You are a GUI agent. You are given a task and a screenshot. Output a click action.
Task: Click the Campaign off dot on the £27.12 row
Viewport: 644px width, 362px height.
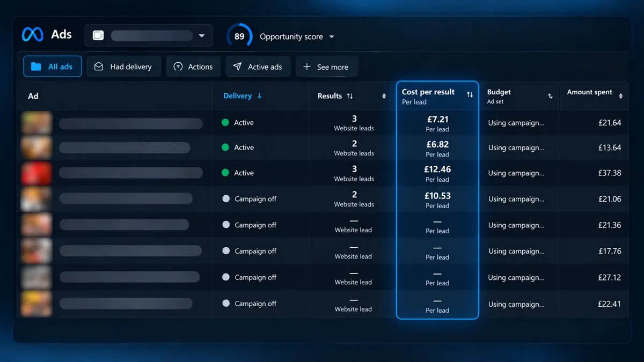click(226, 277)
